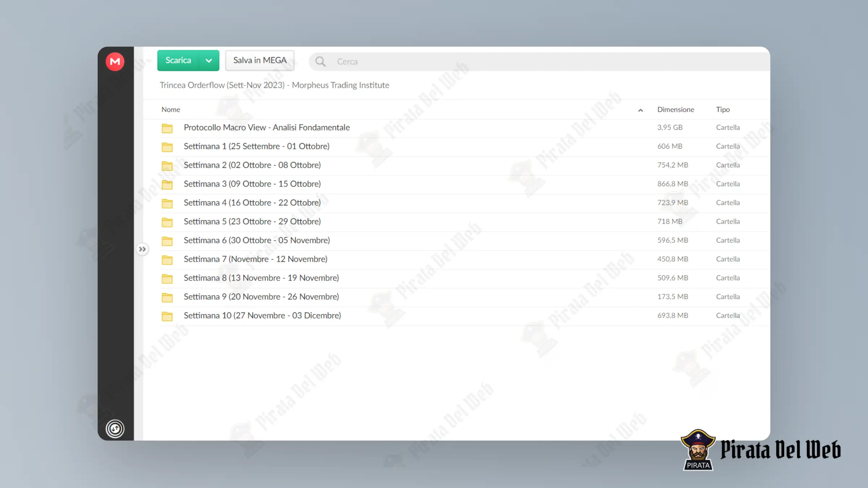Select Settimana 6 (30 Ottobre - 05 Novembre)

coord(257,240)
